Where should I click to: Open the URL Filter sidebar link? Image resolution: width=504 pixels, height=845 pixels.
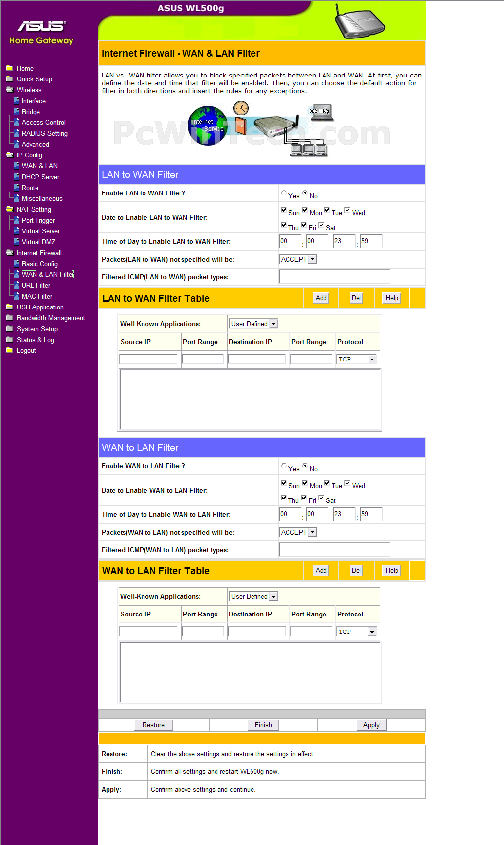tap(36, 285)
